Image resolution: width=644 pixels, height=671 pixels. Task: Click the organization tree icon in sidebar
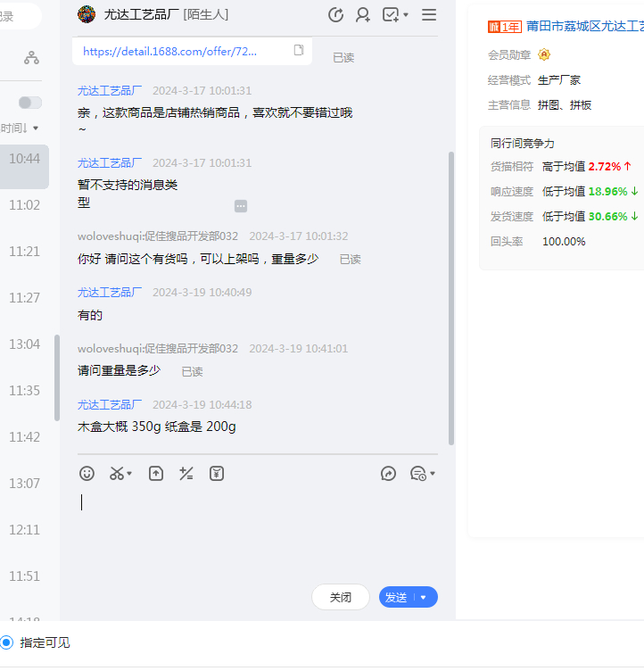coord(31,58)
